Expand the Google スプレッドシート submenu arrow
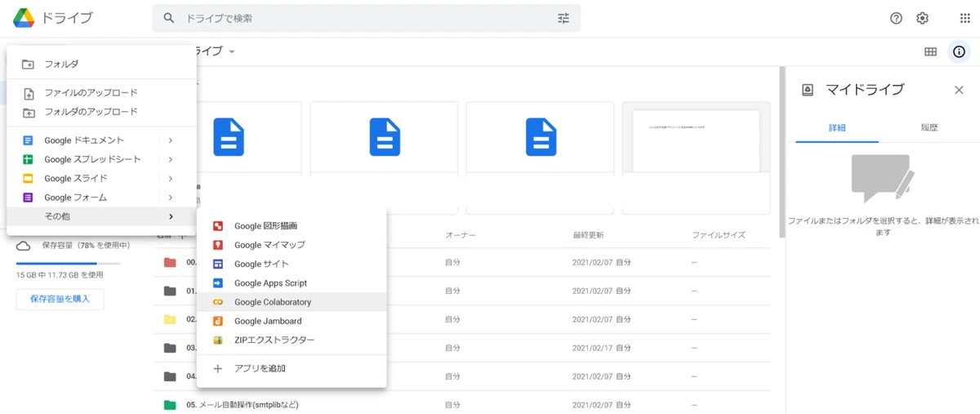The height and width of the screenshot is (414, 980). (171, 159)
